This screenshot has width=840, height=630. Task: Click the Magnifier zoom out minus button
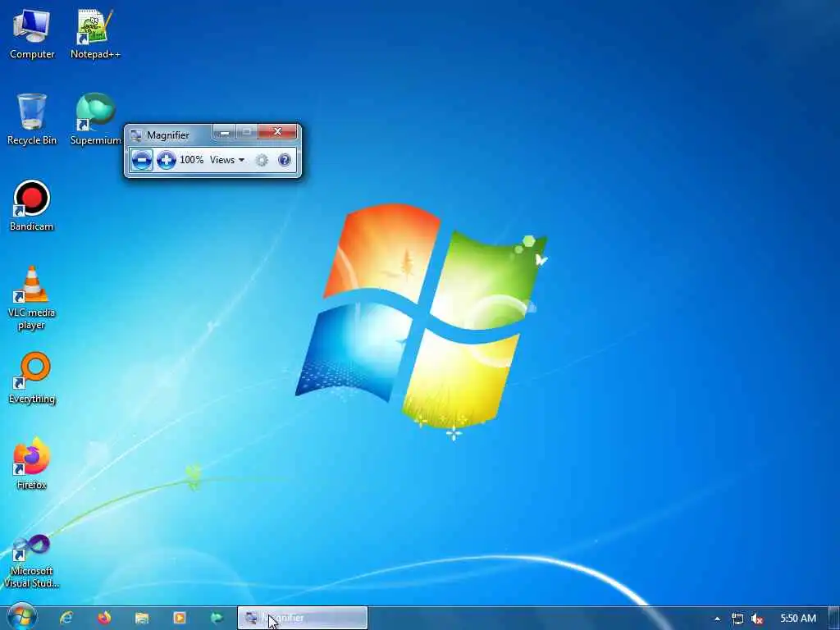pyautogui.click(x=141, y=160)
